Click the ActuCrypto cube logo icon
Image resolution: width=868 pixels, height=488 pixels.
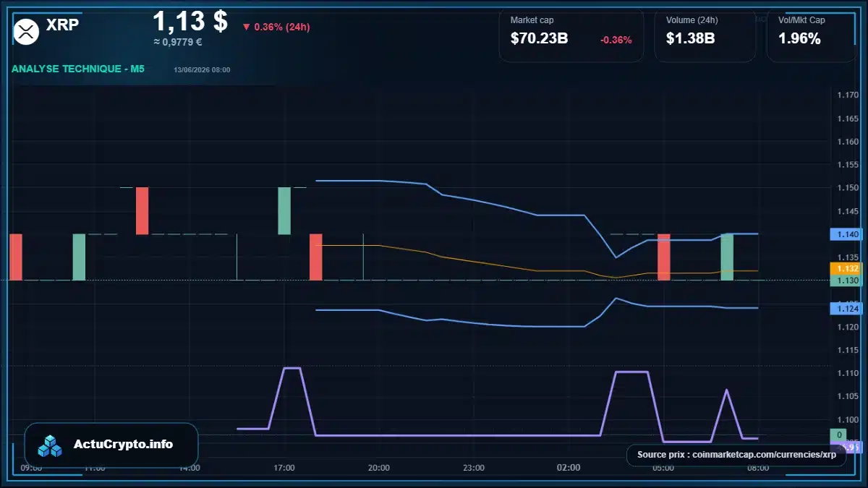pos(51,446)
